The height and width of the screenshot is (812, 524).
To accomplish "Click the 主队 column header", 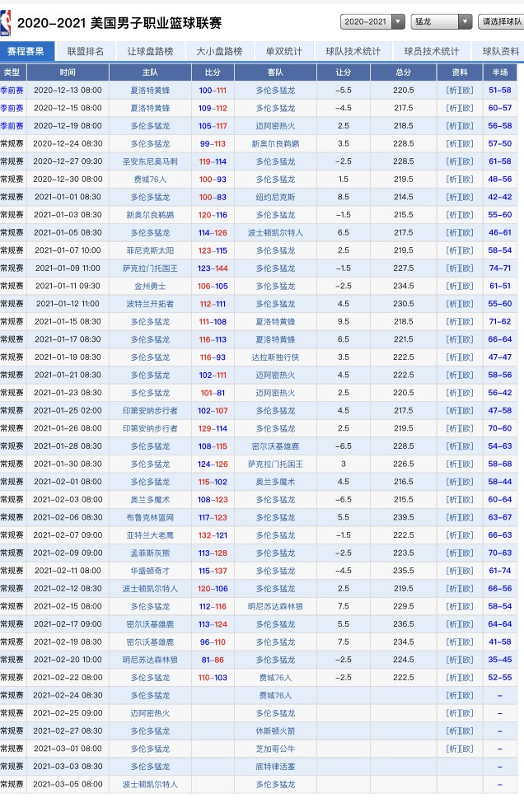I will (150, 72).
